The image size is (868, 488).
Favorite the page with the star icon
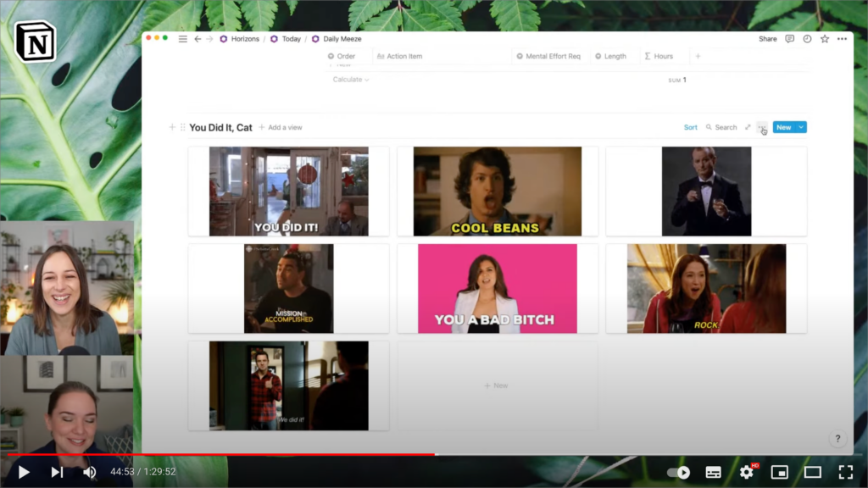point(825,39)
